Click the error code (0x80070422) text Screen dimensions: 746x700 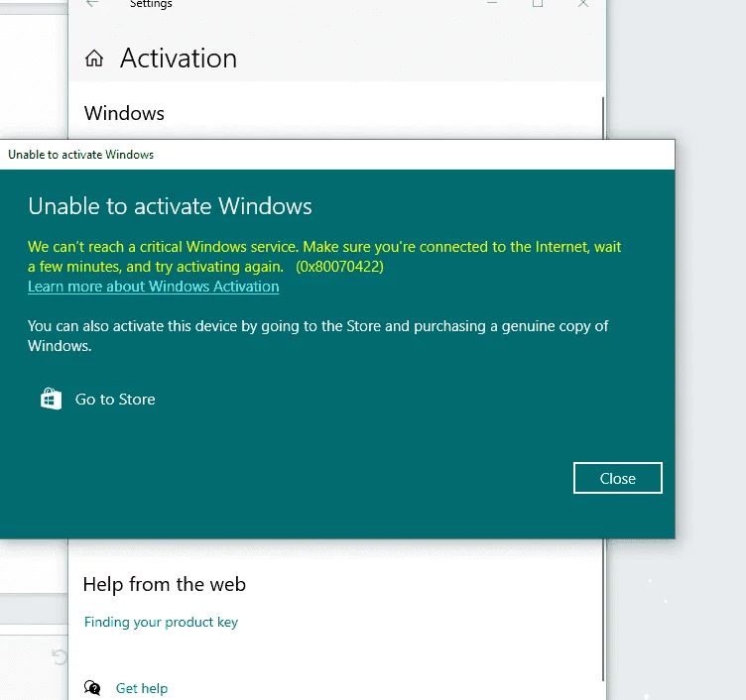[x=339, y=267]
